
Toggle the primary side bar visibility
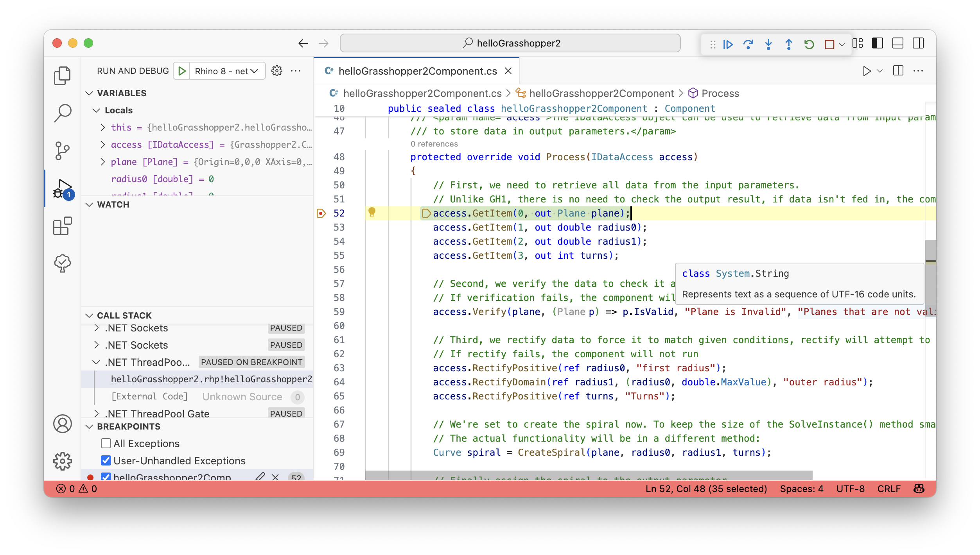tap(878, 43)
